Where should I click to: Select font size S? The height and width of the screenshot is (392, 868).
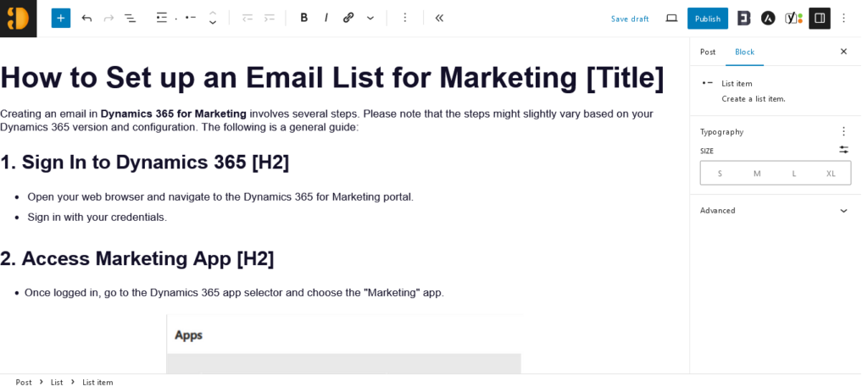(x=720, y=174)
